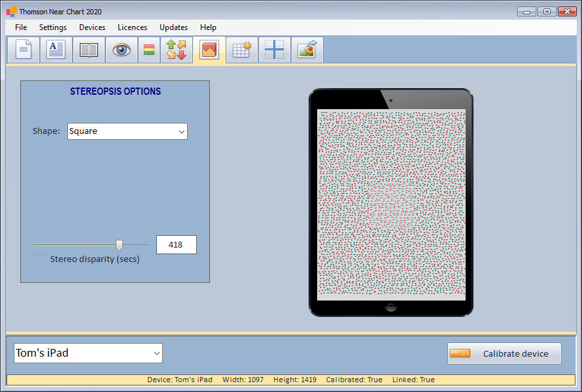This screenshot has height=392, width=582.
Task: Expand the Shape dropdown showing Square
Action: point(128,131)
